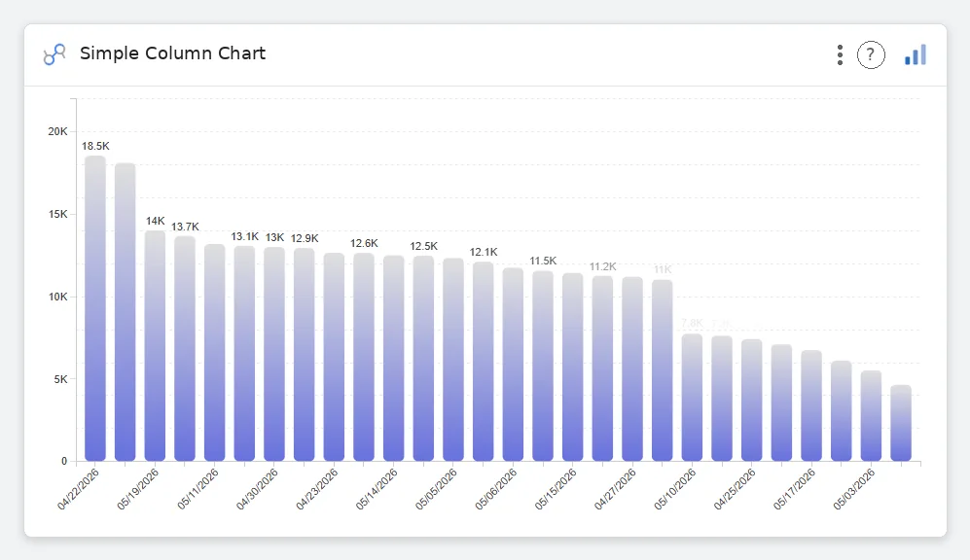Image resolution: width=970 pixels, height=560 pixels.
Task: Click the 04/22/2026 x-axis date label
Action: point(78,489)
